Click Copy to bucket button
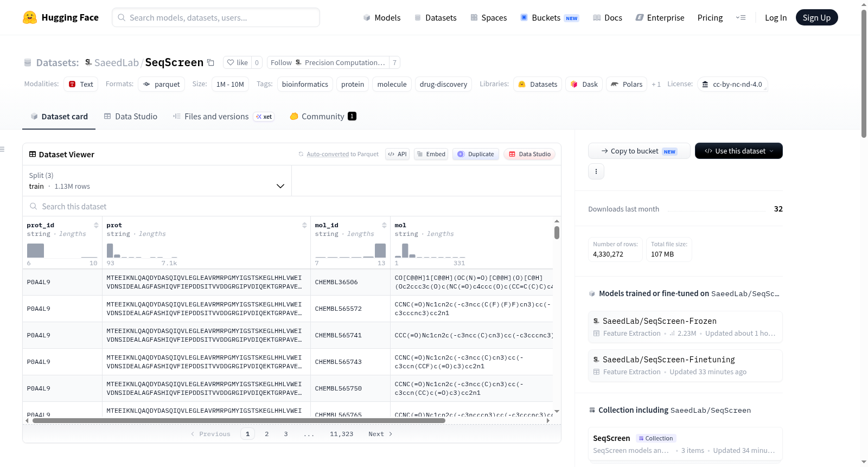Image resolution: width=868 pixels, height=467 pixels. (x=639, y=151)
